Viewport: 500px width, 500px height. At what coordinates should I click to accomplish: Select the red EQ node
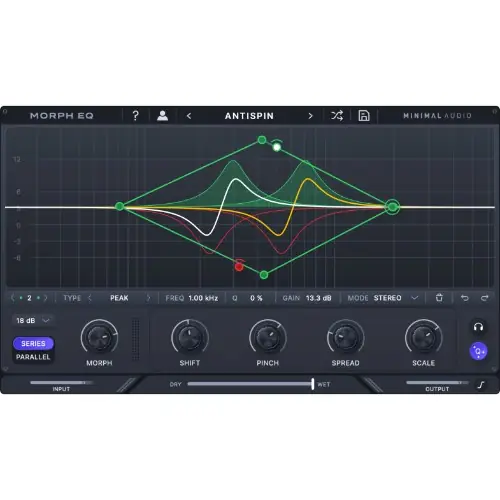239,267
